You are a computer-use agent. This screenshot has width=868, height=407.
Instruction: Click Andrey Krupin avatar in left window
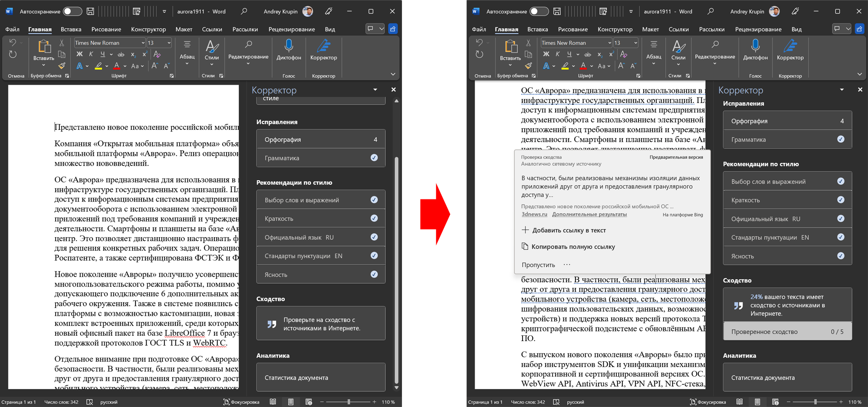click(308, 11)
